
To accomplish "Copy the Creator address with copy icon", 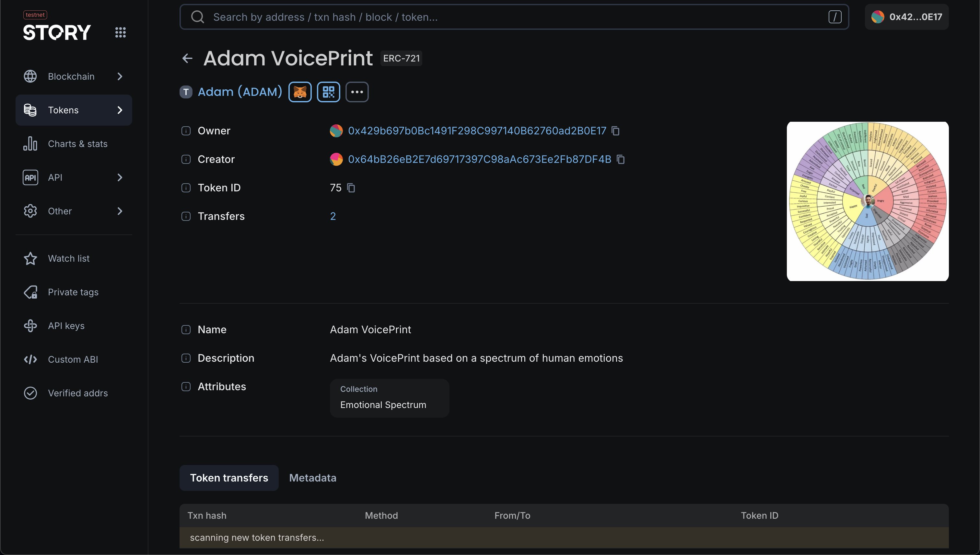I will click(621, 159).
